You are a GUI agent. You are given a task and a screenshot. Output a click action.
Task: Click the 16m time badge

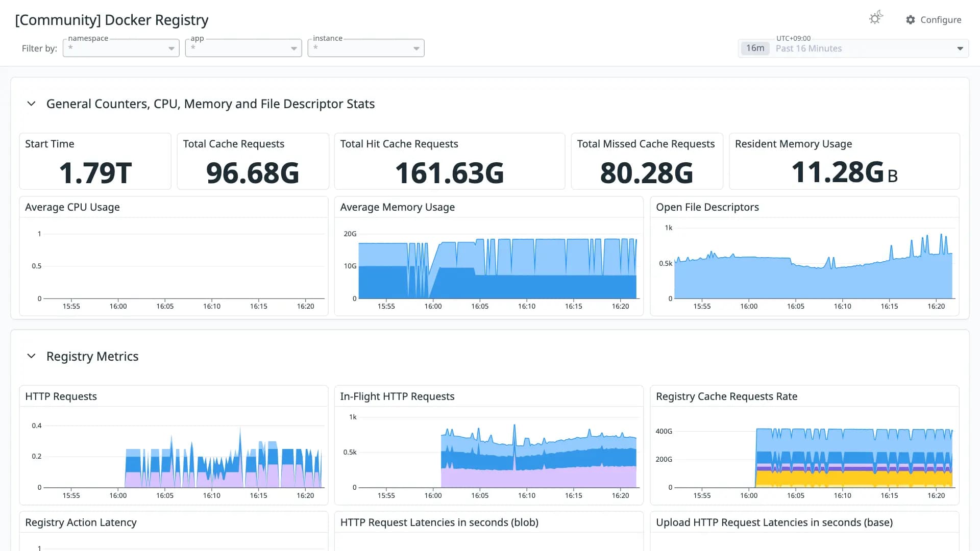click(755, 48)
